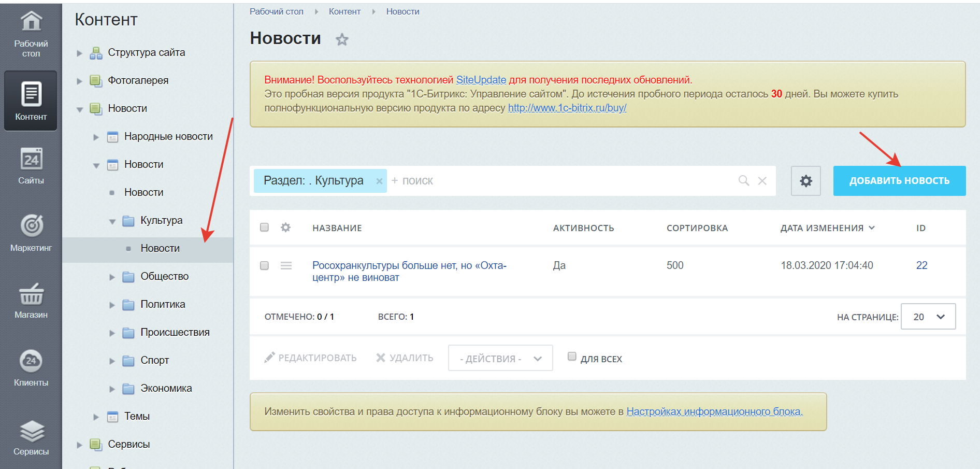This screenshot has height=469, width=980.
Task: Expand Фотогалерея tree node
Action: 79,81
